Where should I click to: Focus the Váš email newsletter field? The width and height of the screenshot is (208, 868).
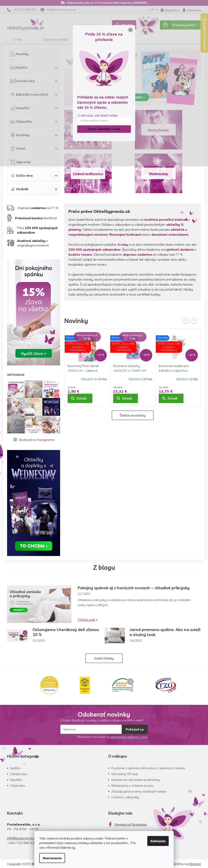tap(91, 729)
